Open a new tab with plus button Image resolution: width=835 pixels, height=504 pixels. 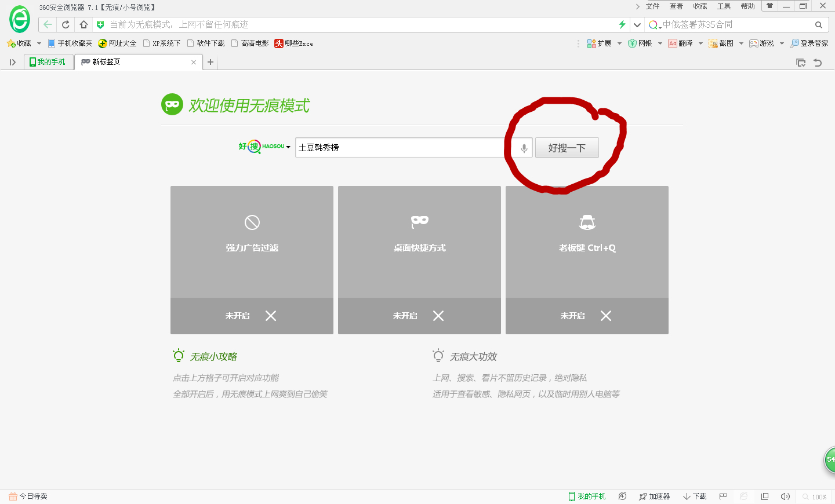coord(210,62)
